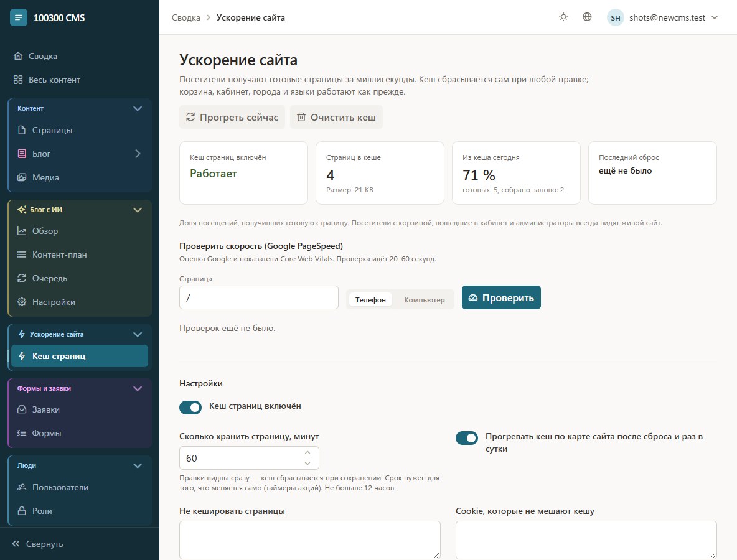
Task: Collapse the Формы и заявки section
Action: [137, 388]
